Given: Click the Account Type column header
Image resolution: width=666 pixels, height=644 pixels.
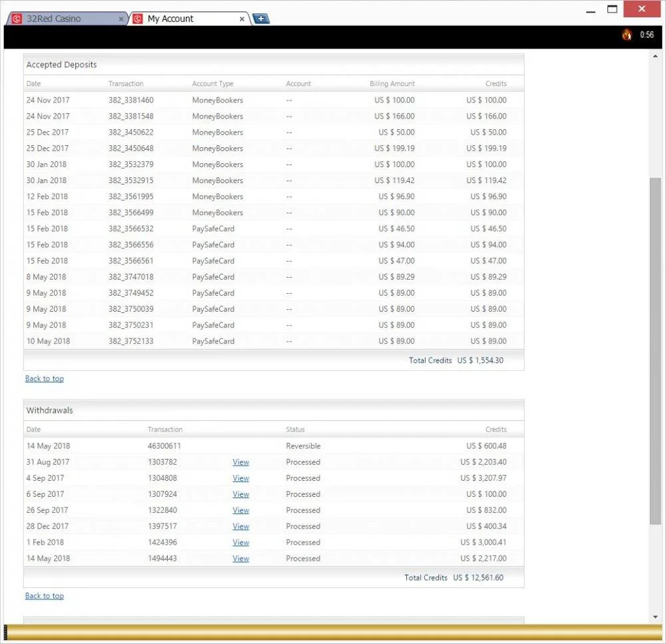Looking at the screenshot, I should (x=213, y=84).
